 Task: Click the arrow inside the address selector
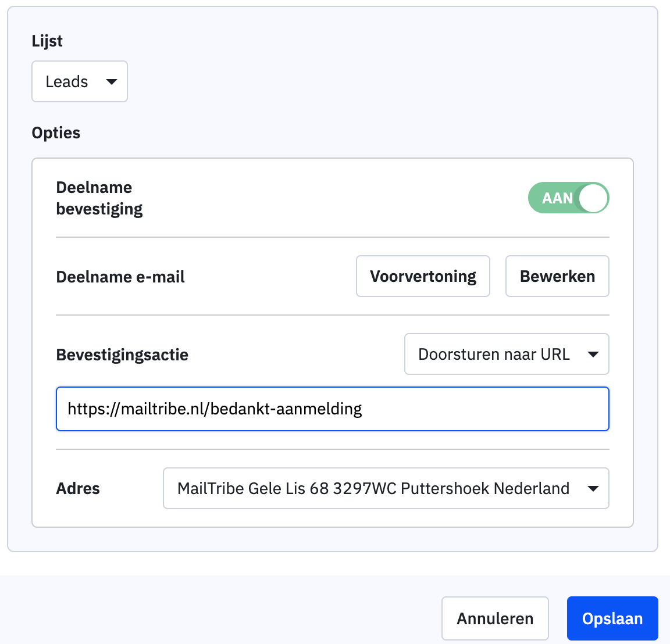[593, 488]
